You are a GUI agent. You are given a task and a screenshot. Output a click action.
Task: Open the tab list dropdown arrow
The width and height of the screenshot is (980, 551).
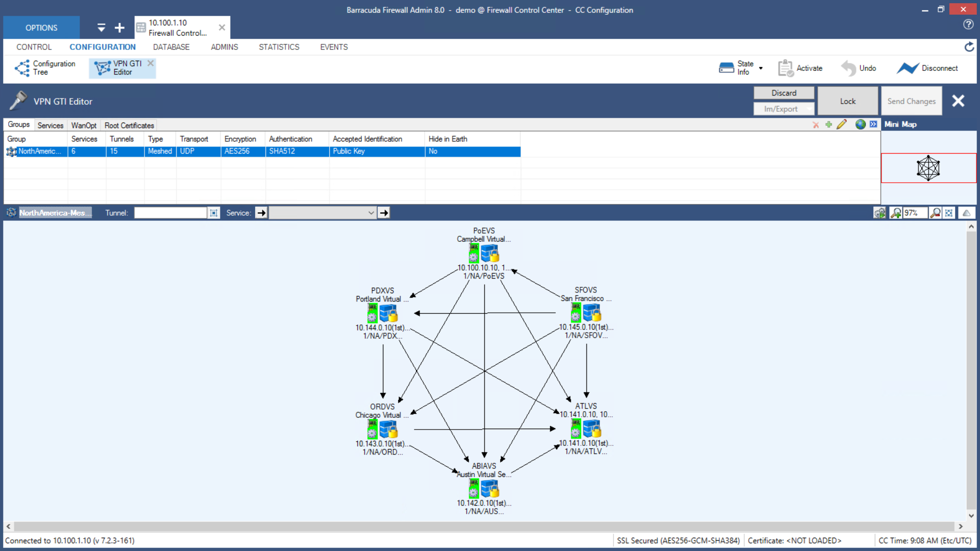click(x=101, y=28)
